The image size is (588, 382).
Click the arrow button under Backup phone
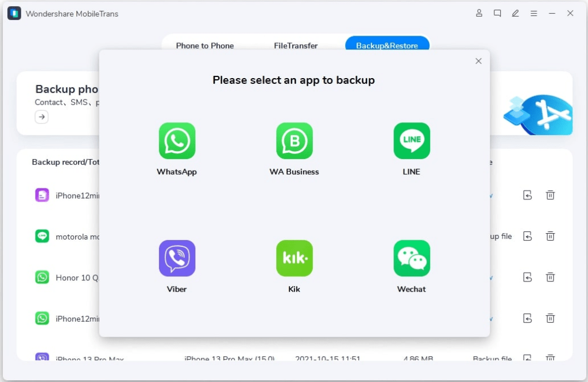(x=41, y=117)
